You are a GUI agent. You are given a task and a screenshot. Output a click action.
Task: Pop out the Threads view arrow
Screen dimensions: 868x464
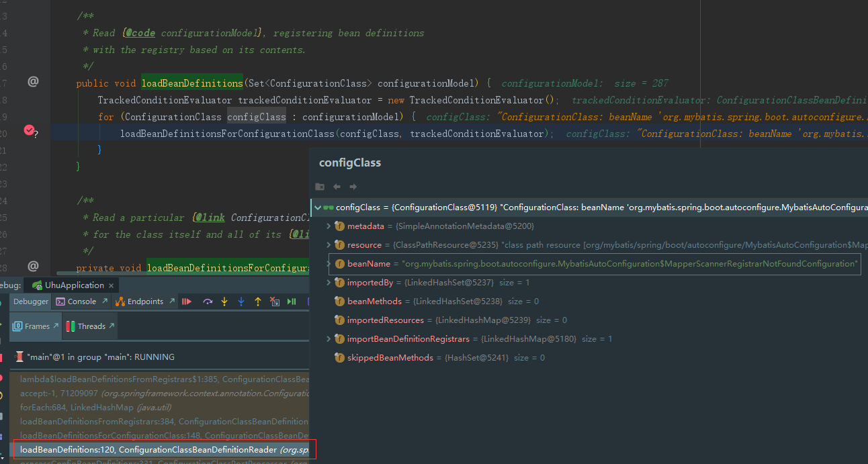click(112, 326)
